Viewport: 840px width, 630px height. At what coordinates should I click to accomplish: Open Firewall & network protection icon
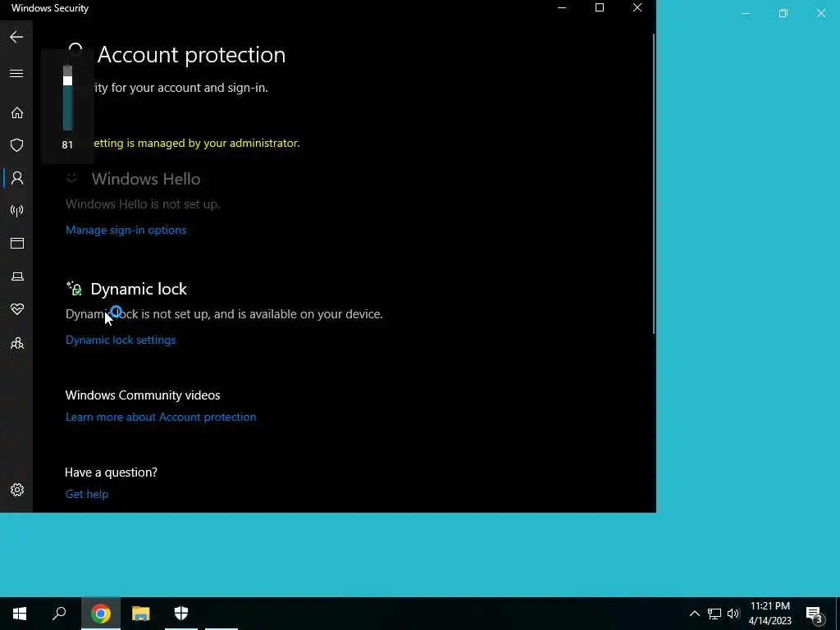click(x=17, y=211)
